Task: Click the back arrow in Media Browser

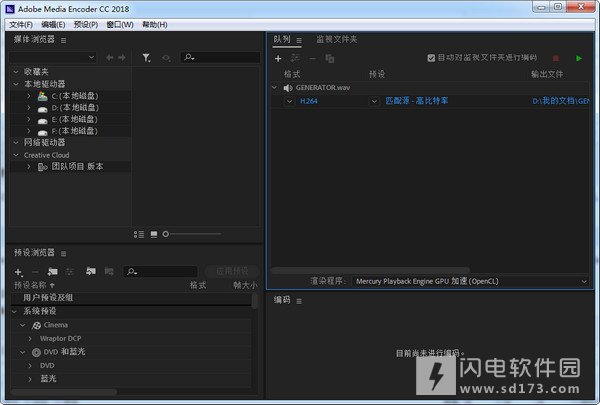Action: (110, 57)
